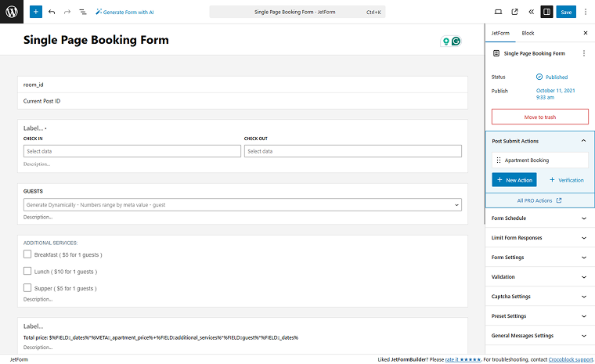Open the All PRO Actions link
This screenshot has width=595, height=364.
pyautogui.click(x=539, y=200)
